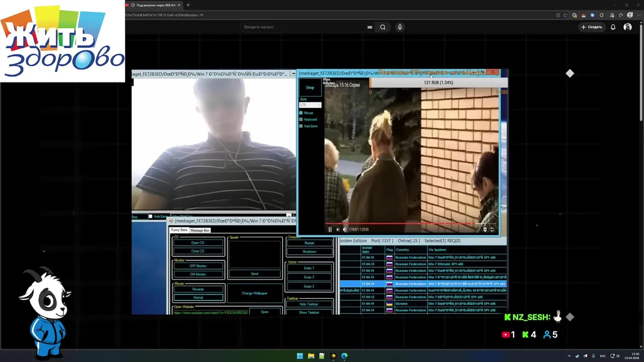The image size is (644, 362).
Task: Click the Open CD button
Action: point(198,242)
